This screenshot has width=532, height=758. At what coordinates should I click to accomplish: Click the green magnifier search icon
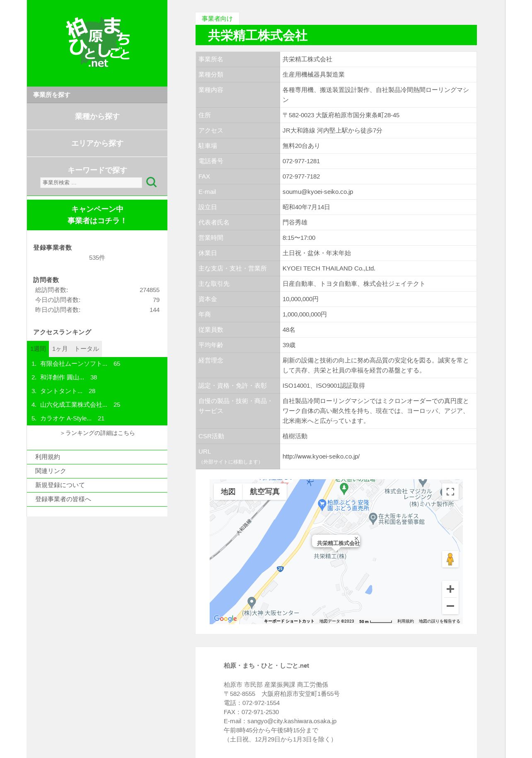click(x=151, y=182)
